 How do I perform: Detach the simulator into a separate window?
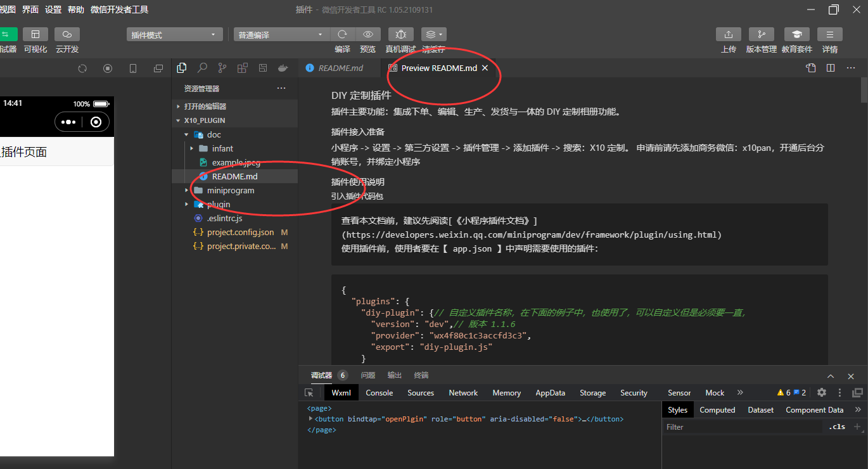tap(158, 68)
